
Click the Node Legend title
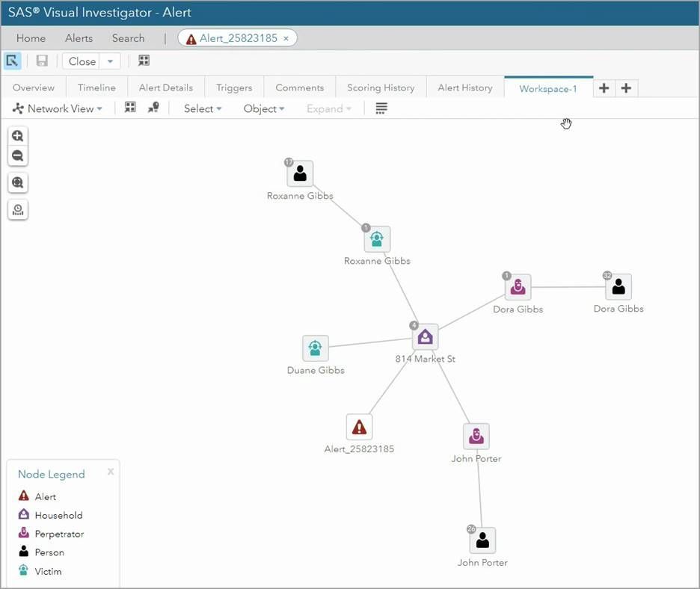pyautogui.click(x=52, y=474)
